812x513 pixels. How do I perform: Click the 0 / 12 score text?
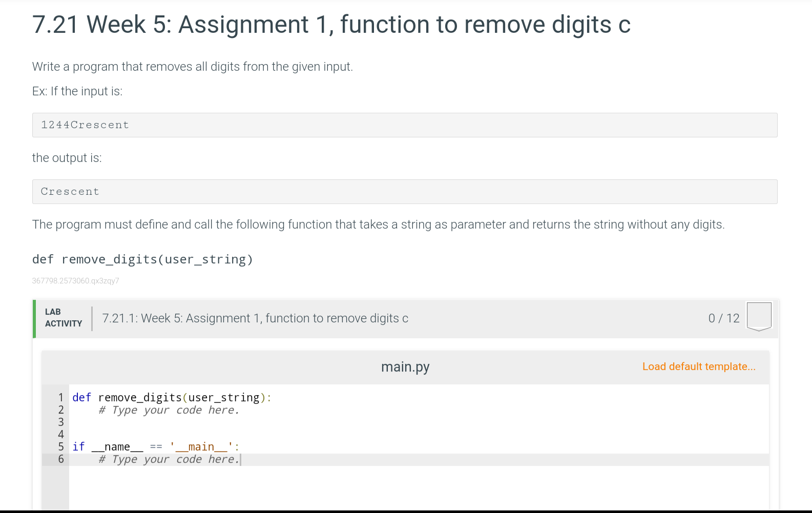point(724,318)
